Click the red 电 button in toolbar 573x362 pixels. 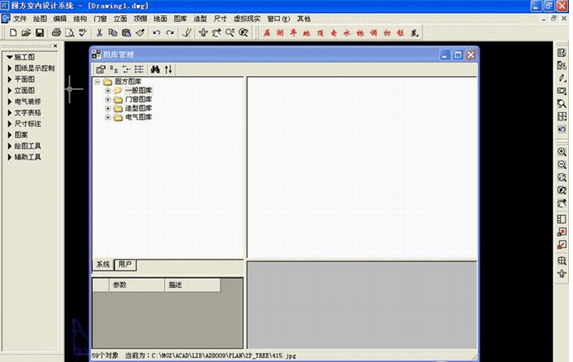334,33
